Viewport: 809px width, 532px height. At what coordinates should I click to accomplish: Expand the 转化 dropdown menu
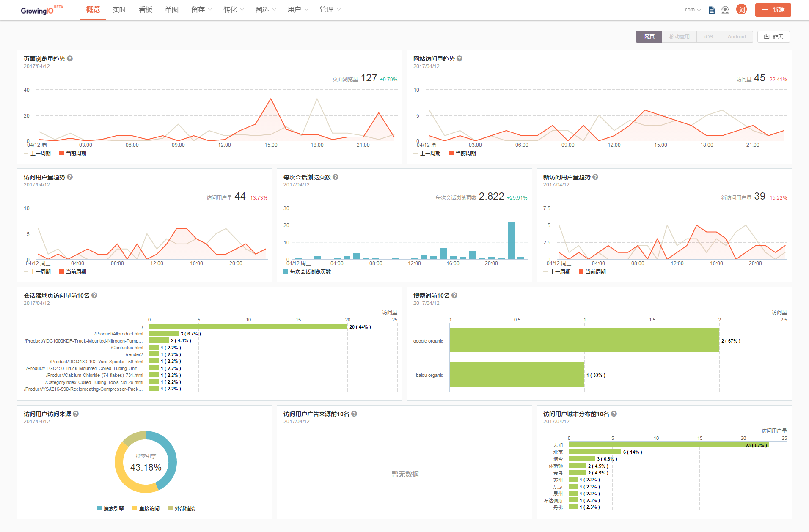tap(233, 10)
